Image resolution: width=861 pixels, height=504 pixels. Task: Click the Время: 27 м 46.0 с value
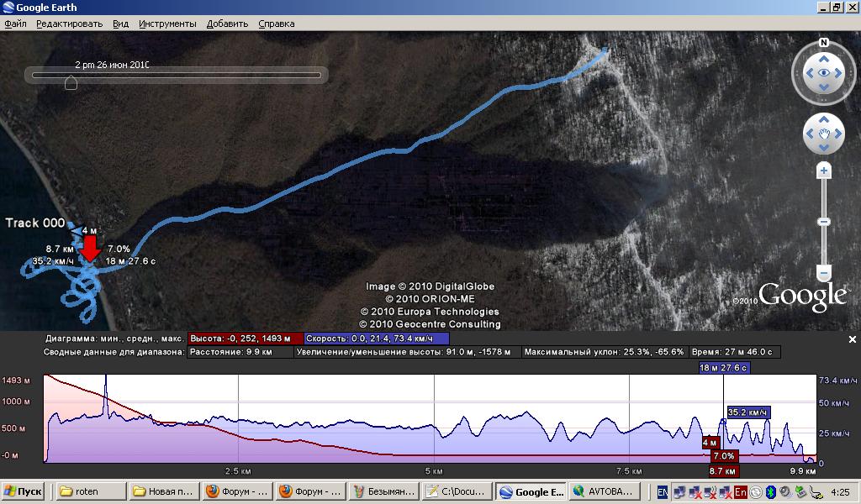pyautogui.click(x=733, y=352)
